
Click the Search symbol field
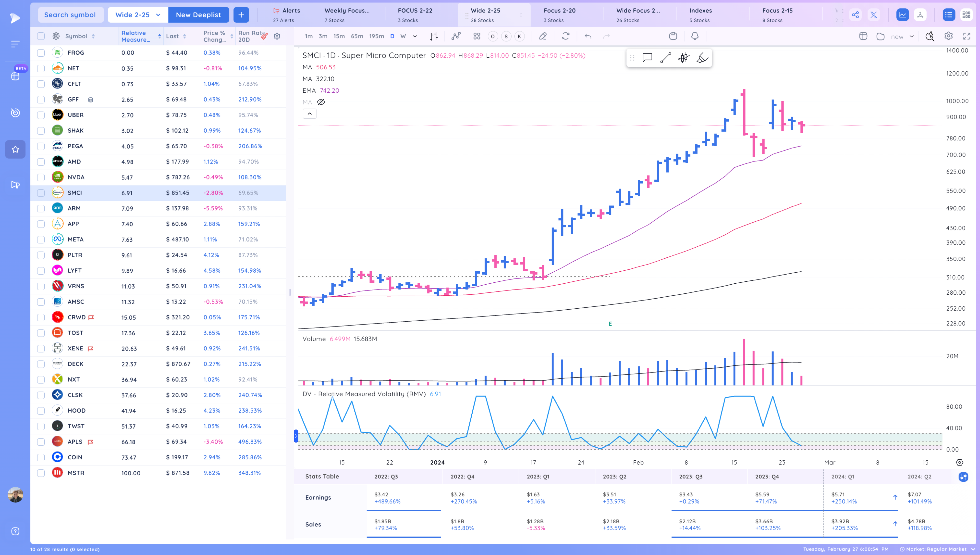point(71,15)
